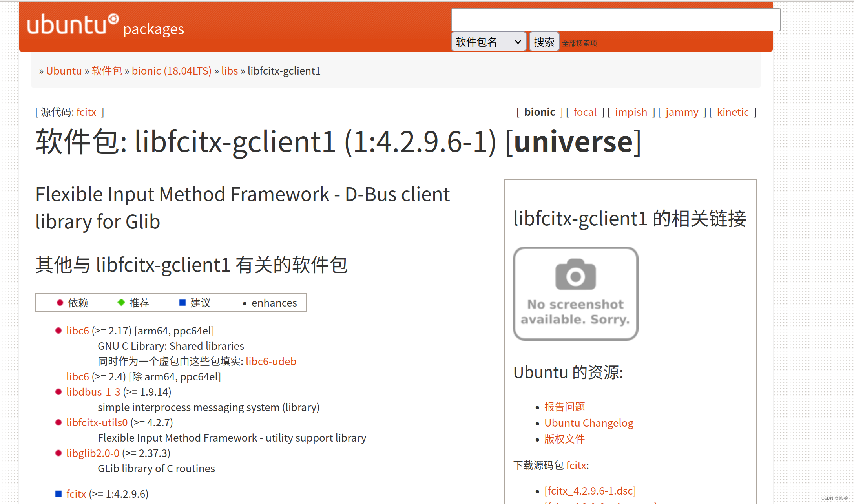The image size is (854, 504).
Task: Click the package search input field
Action: (x=615, y=20)
